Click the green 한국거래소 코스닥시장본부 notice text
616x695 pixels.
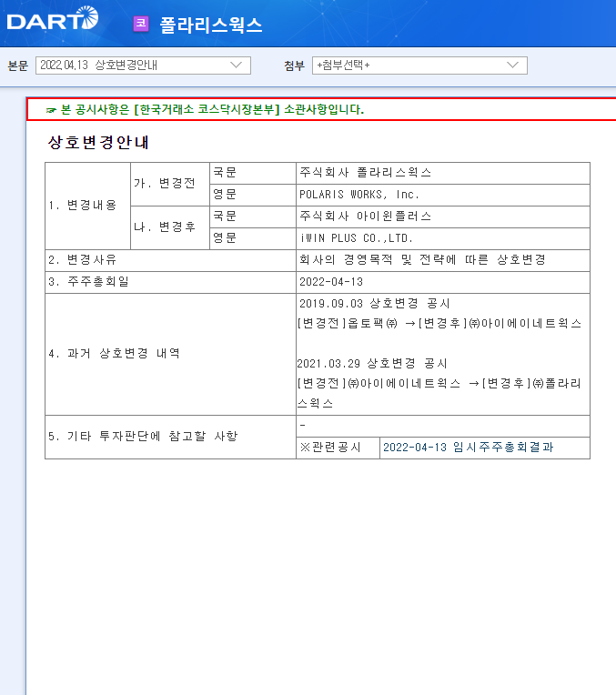tap(212, 109)
